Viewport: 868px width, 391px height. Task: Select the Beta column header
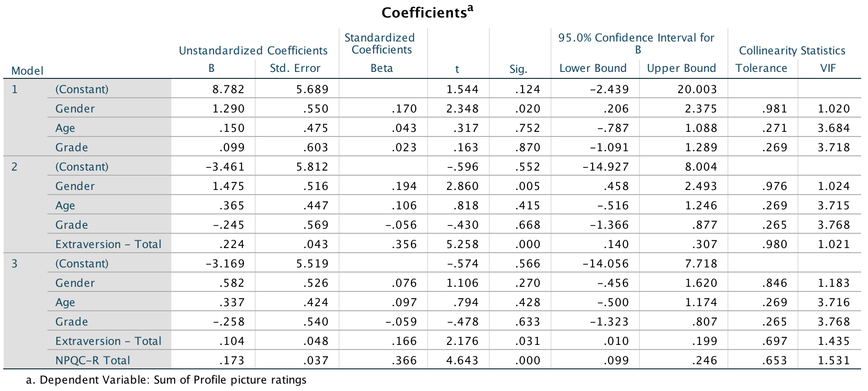[381, 68]
